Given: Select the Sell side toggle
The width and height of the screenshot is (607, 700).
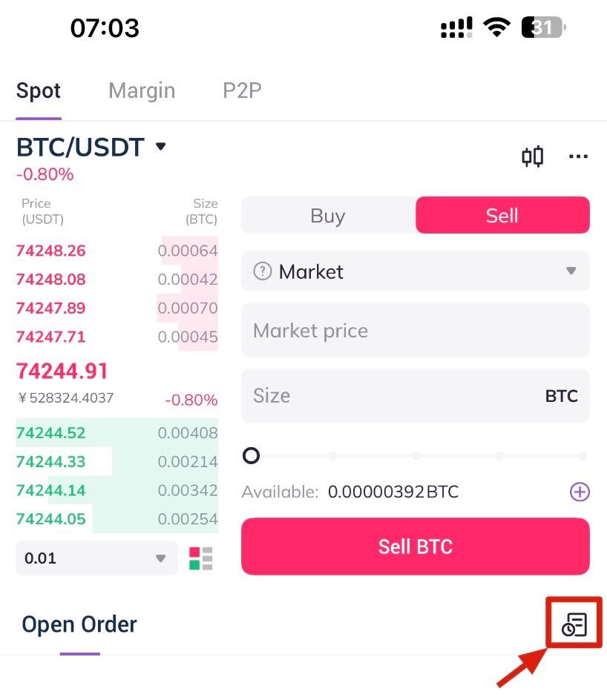Looking at the screenshot, I should 502,216.
